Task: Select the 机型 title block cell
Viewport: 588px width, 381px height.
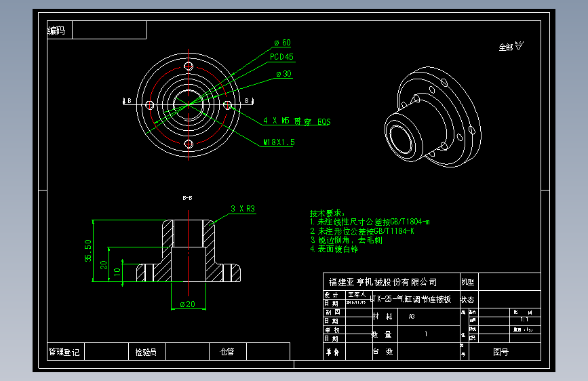Action: coord(468,282)
